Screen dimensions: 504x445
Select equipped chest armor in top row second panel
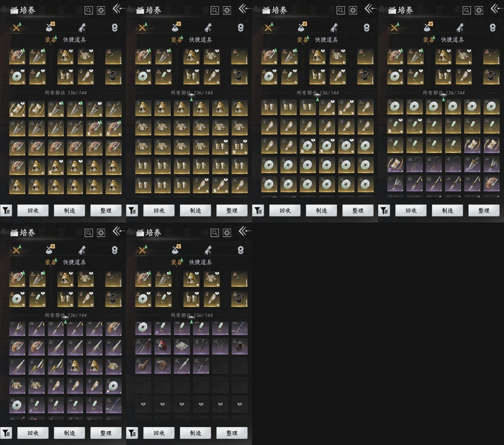[x=212, y=56]
